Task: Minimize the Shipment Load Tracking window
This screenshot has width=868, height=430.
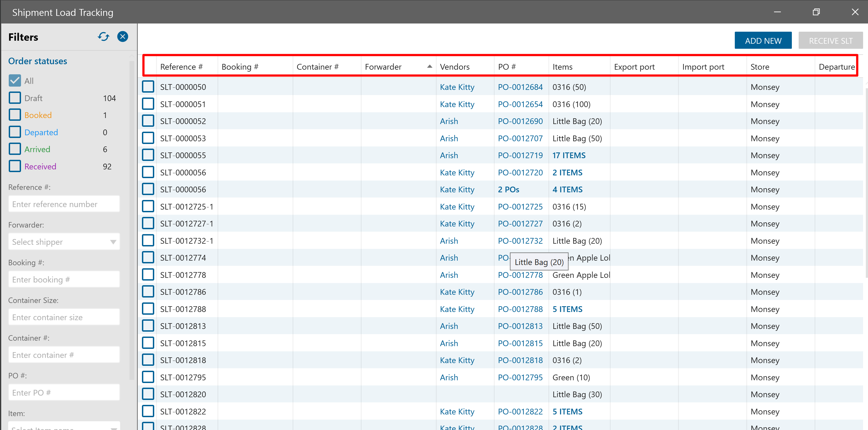Action: (x=777, y=12)
